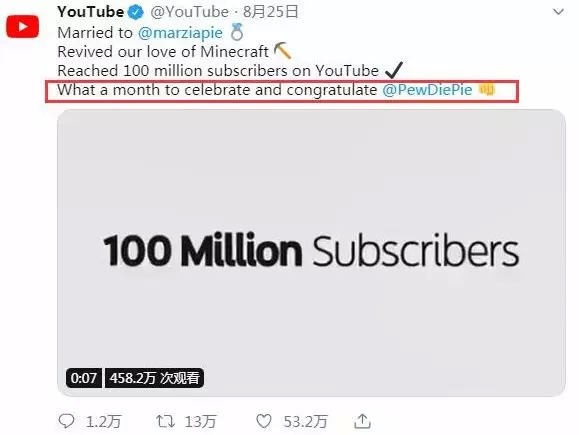Click the retweet arrows icon
This screenshot has width=579, height=435.
(165, 421)
